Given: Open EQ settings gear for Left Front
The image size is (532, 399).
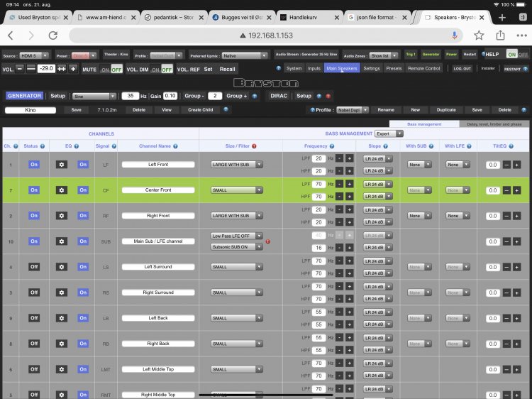Looking at the screenshot, I should point(62,165).
